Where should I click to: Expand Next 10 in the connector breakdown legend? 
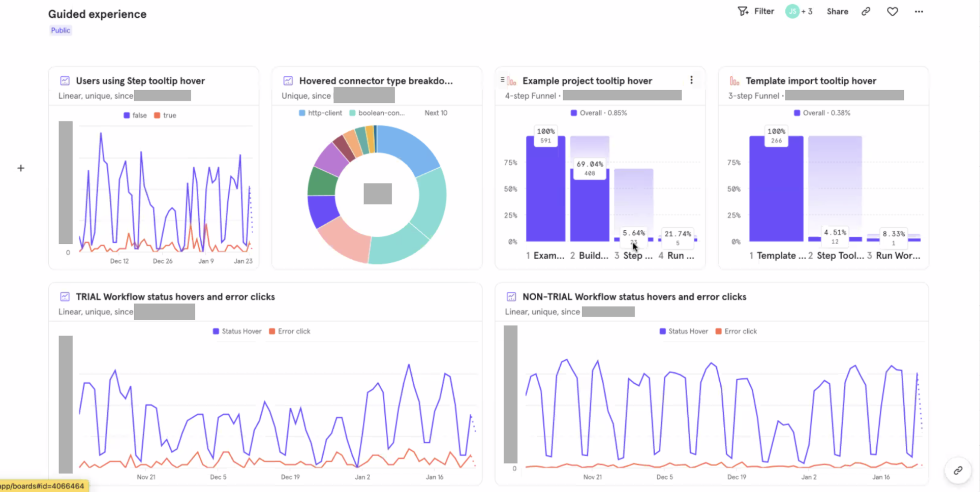click(x=436, y=112)
